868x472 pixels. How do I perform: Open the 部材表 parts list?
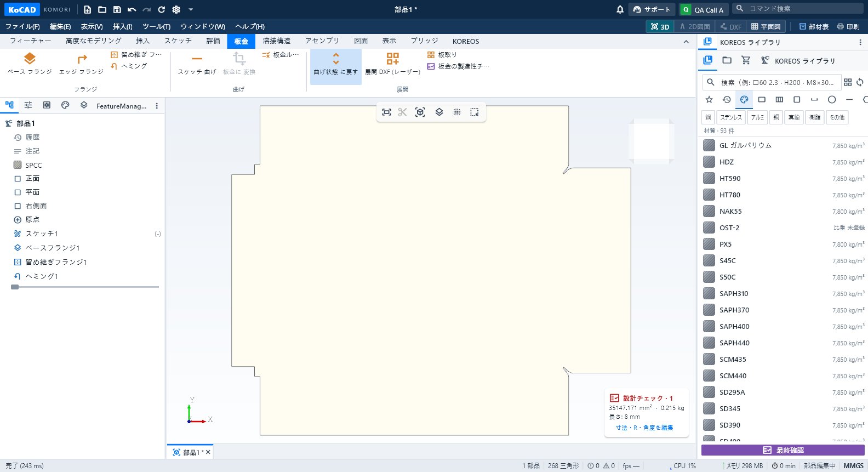tap(814, 26)
